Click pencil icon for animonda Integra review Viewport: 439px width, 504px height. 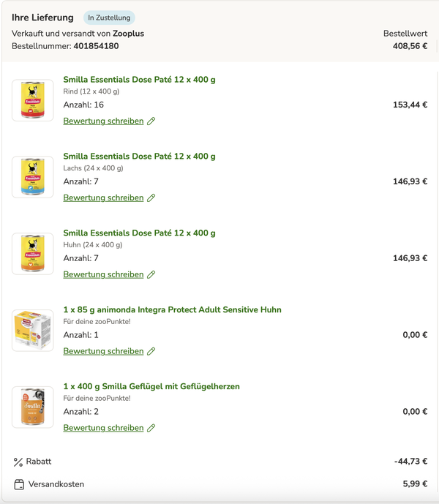151,351
